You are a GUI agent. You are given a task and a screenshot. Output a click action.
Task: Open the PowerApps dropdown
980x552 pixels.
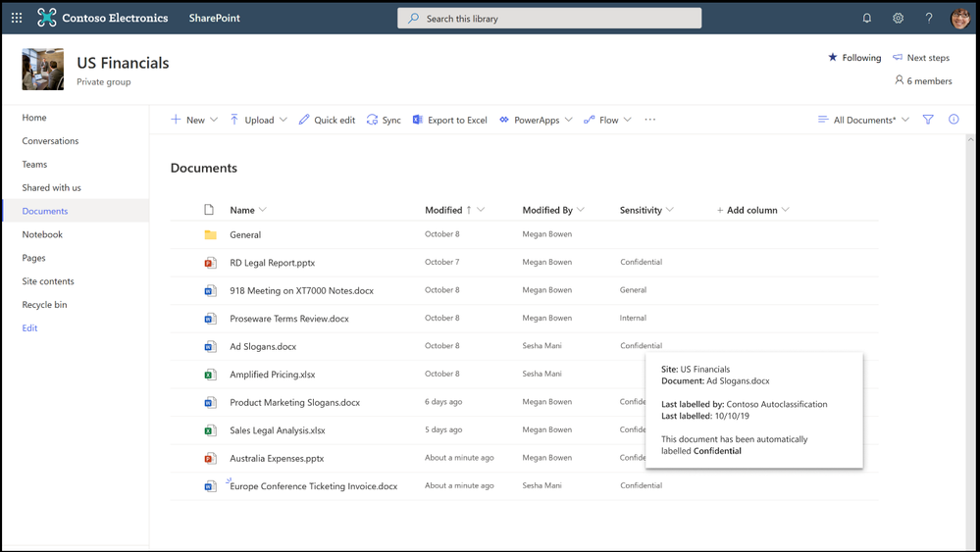536,120
